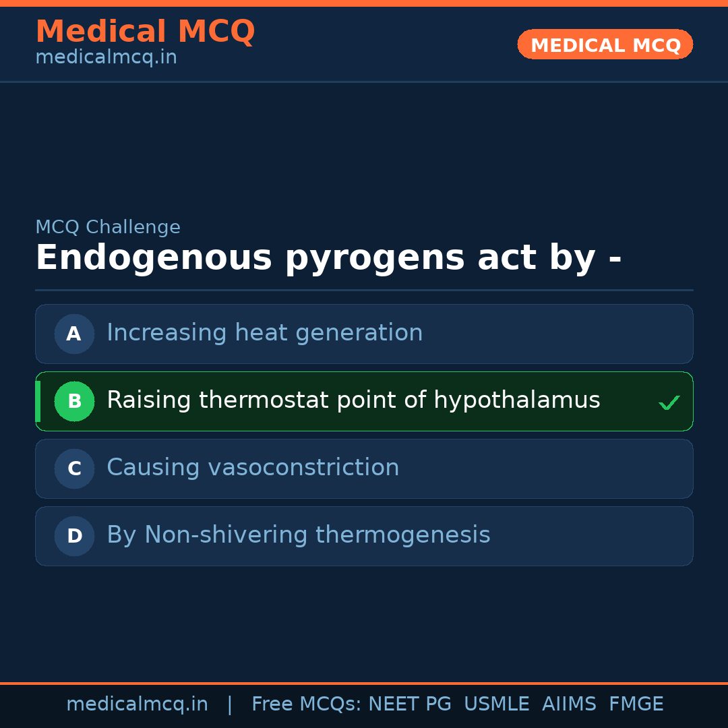Screen dimensions: 728x728
Task: Open the medicalmcq.in link in the footer
Action: [x=137, y=704]
